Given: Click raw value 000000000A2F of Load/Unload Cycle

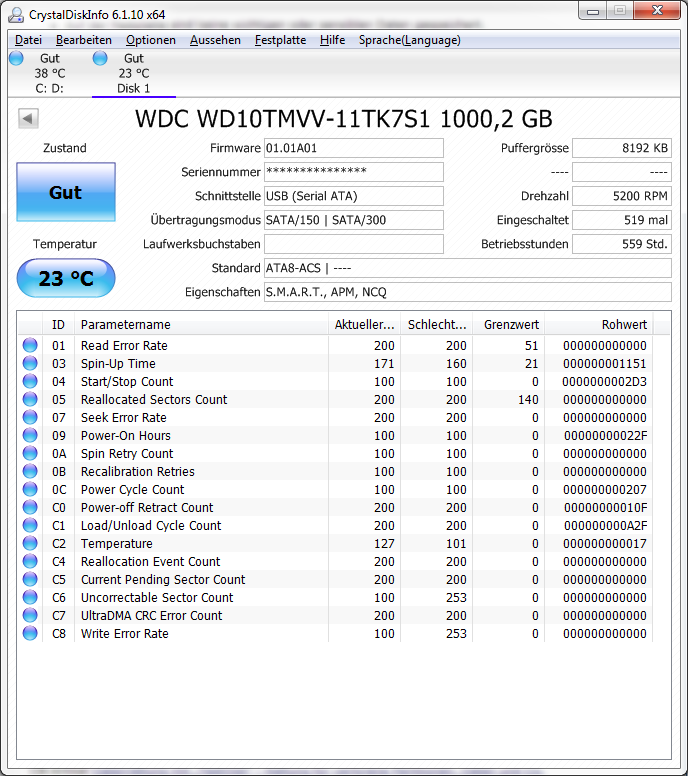Looking at the screenshot, I should coord(605,526).
